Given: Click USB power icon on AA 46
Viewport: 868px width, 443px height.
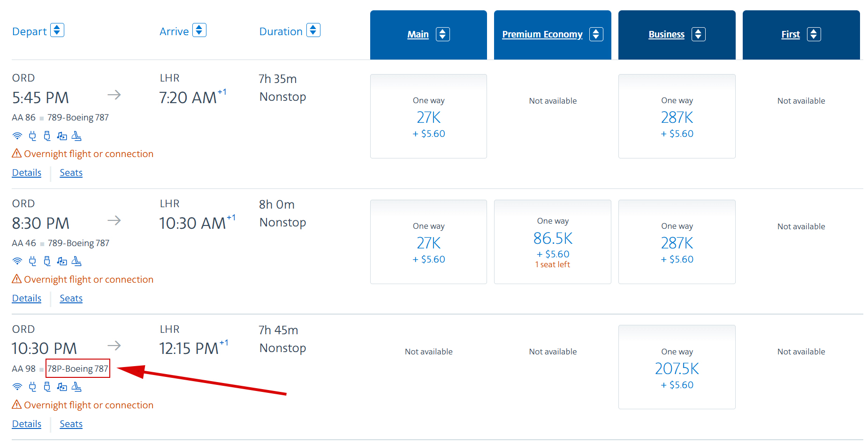Looking at the screenshot, I should [x=47, y=261].
